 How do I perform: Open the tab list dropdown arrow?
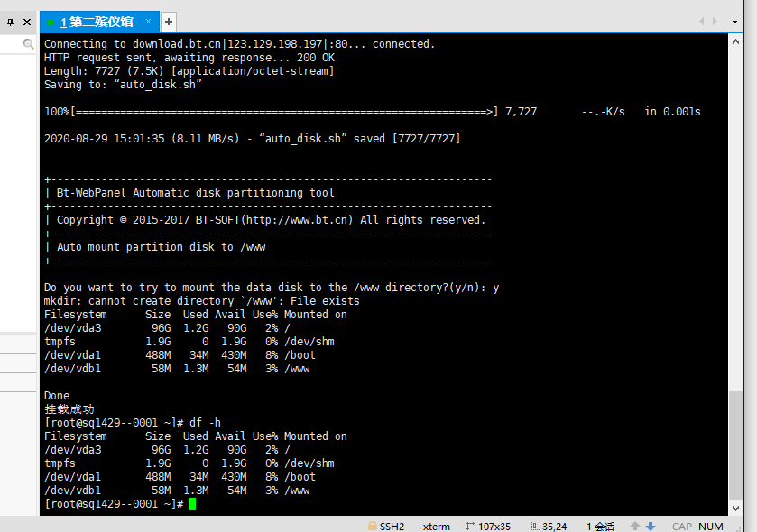tap(734, 22)
